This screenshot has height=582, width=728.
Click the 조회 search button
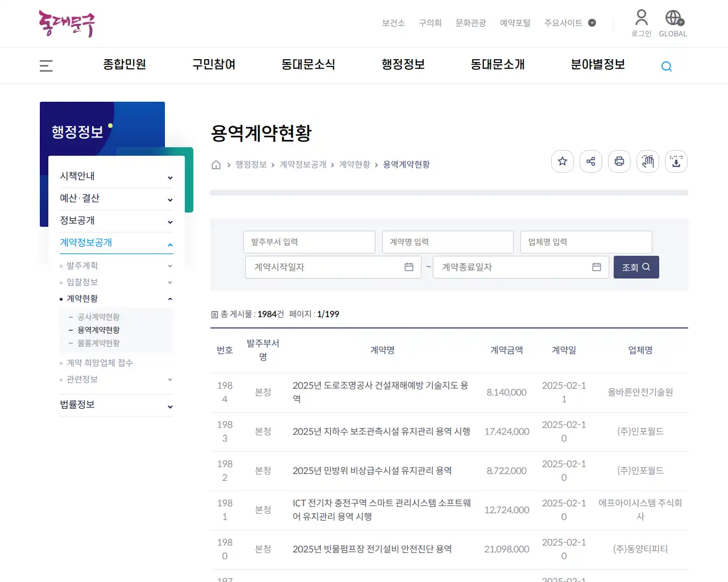[x=636, y=267]
